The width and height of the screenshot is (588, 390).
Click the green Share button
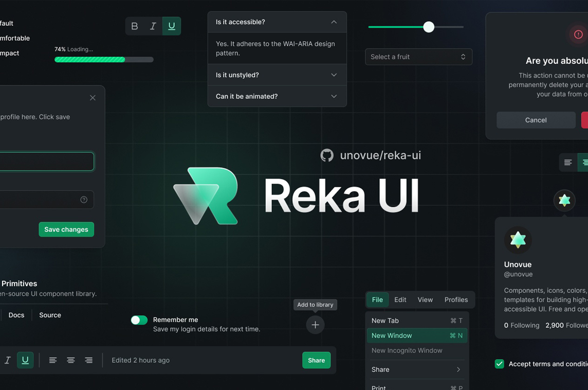[317, 360]
